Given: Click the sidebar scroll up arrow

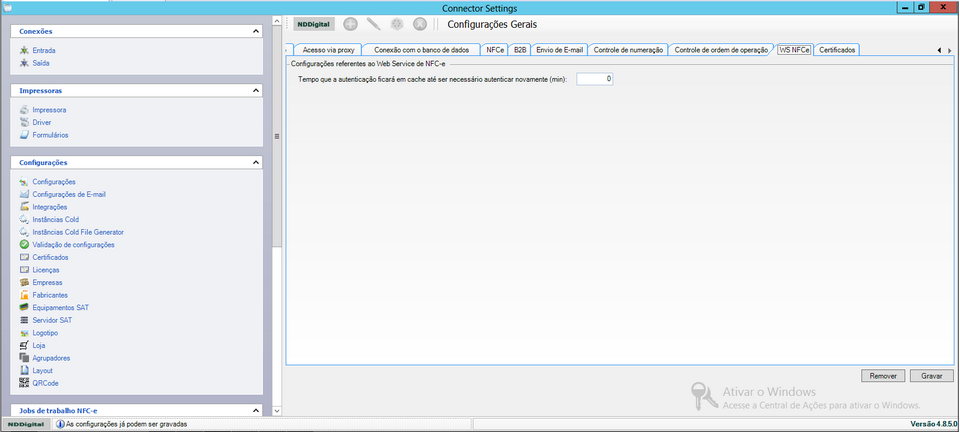Looking at the screenshot, I should (x=277, y=21).
